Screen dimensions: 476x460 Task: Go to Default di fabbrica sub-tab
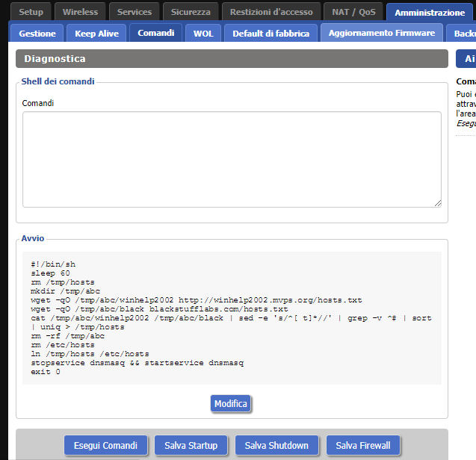coord(271,33)
